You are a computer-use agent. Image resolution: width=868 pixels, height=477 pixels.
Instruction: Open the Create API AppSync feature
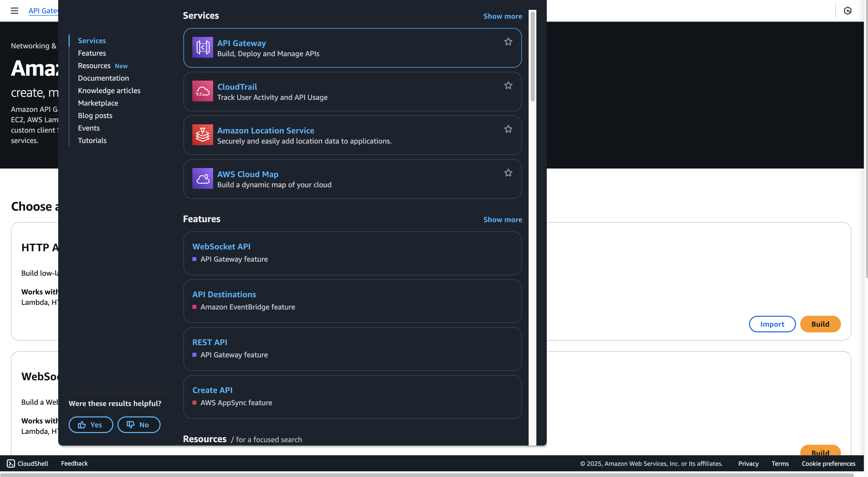coord(212,390)
